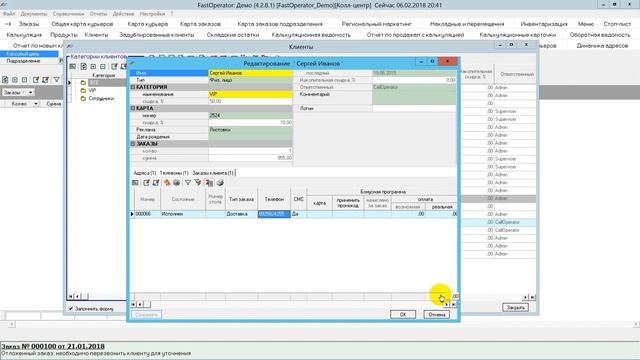The width and height of the screenshot is (640, 360).
Task: Click OK button in edit dialog
Action: [x=403, y=314]
